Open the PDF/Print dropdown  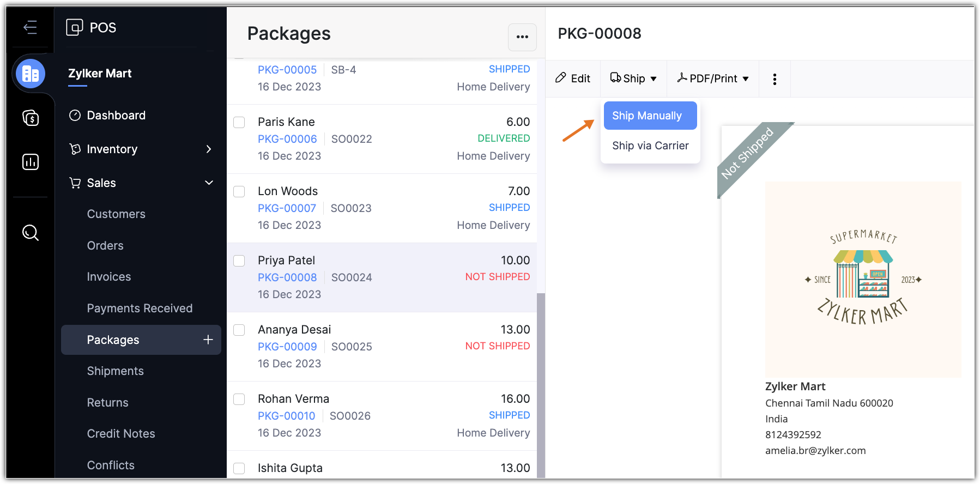pyautogui.click(x=713, y=78)
